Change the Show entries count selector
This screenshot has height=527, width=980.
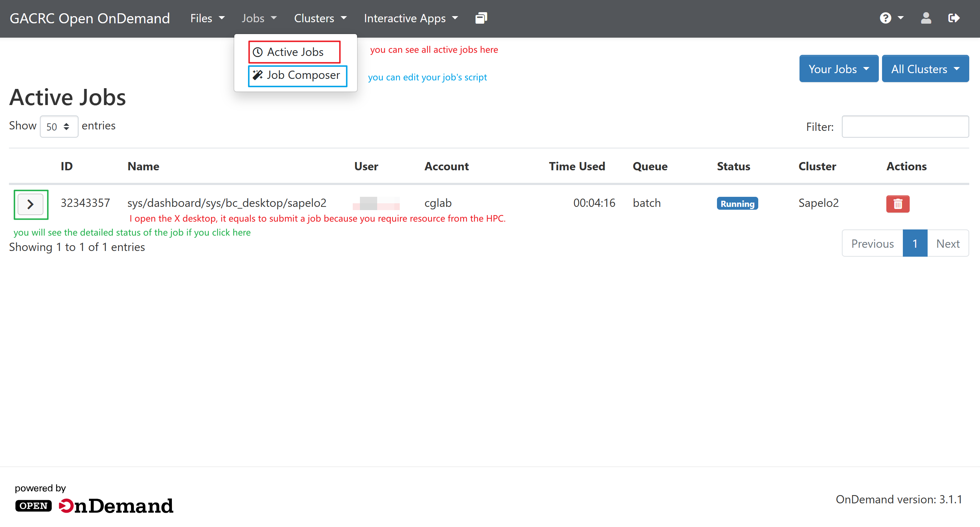click(58, 127)
